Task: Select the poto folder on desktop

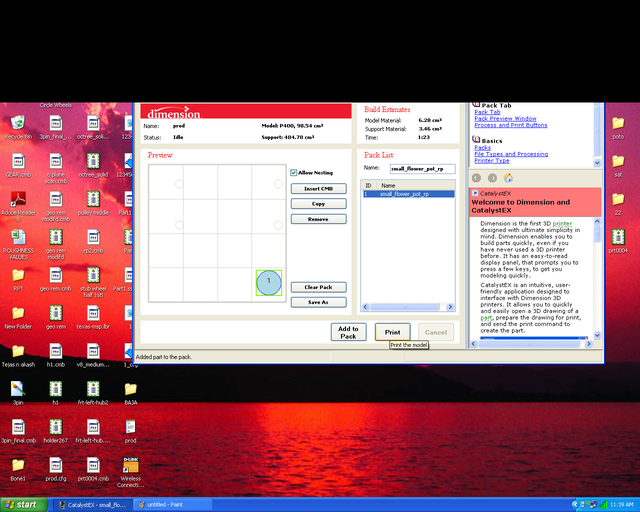Action: click(618, 128)
